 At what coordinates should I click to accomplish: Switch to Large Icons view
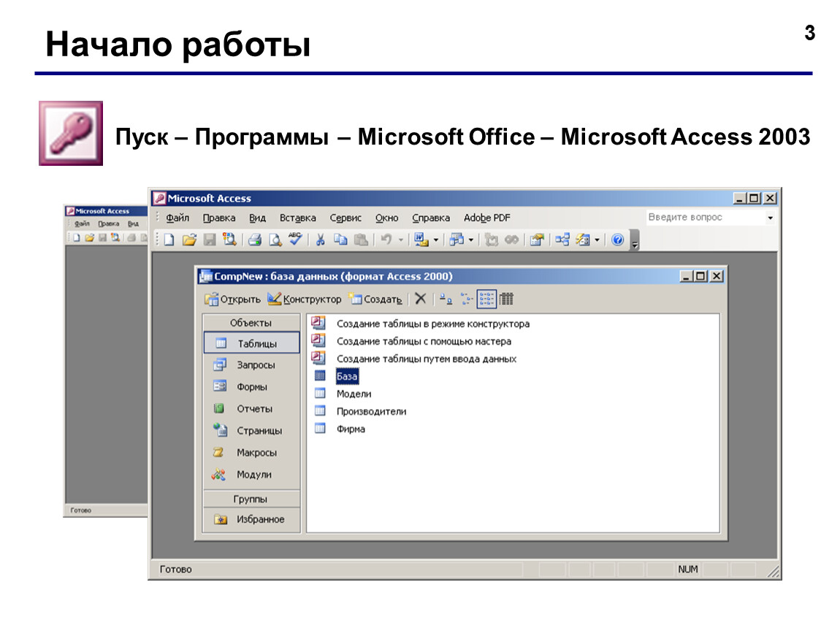pyautogui.click(x=446, y=299)
